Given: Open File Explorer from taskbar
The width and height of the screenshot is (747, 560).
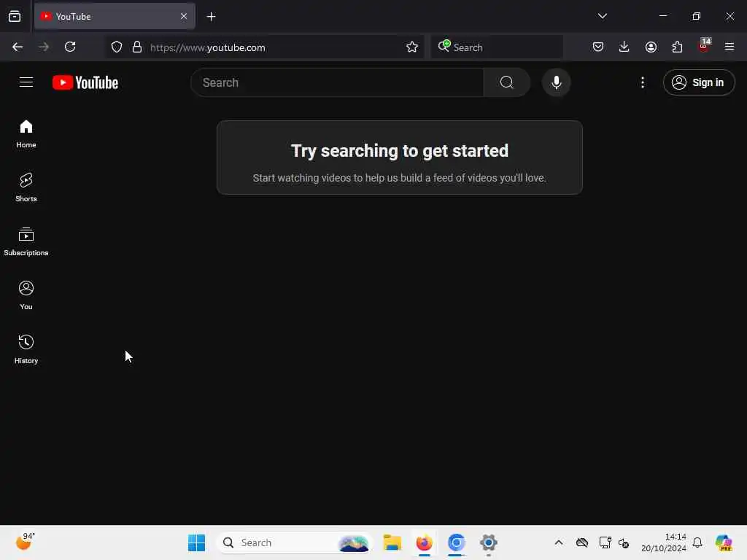Looking at the screenshot, I should (x=392, y=542).
